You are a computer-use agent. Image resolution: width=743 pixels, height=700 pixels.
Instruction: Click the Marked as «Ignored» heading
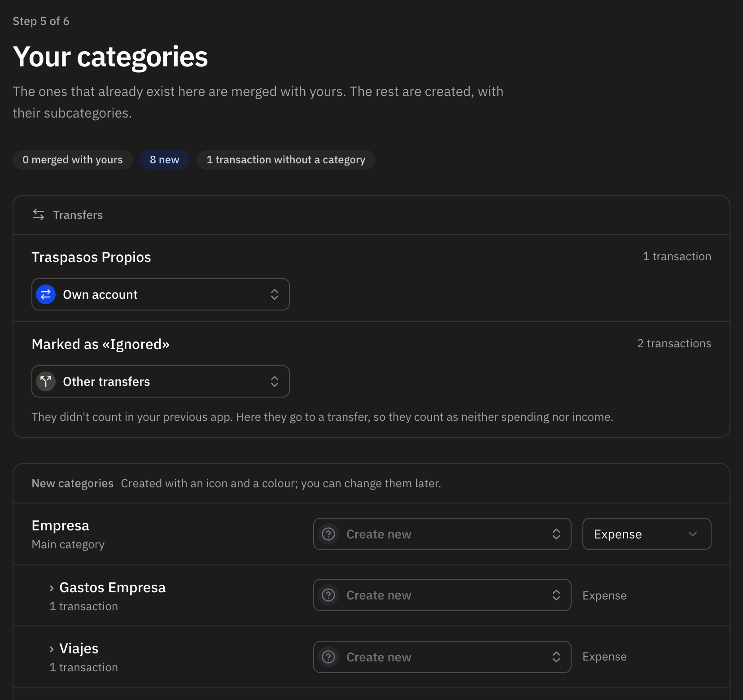click(101, 344)
